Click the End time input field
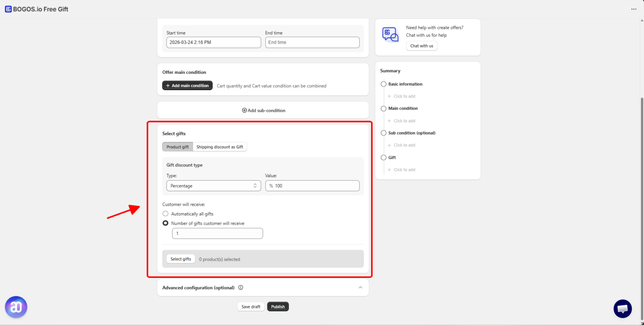The height and width of the screenshot is (326, 644). coord(312,42)
